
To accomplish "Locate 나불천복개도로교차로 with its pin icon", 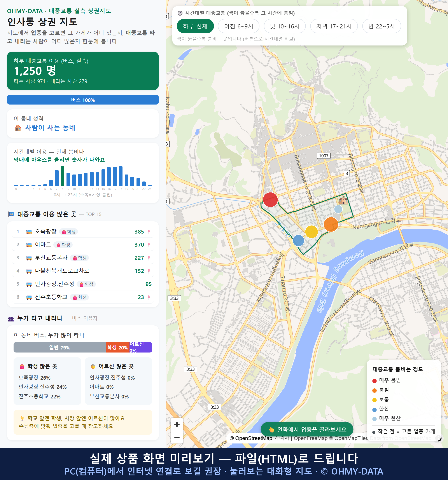I will point(149,271).
